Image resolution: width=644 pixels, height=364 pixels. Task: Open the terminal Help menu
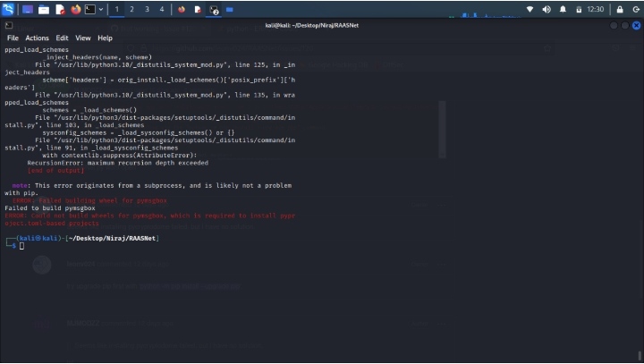tap(105, 38)
